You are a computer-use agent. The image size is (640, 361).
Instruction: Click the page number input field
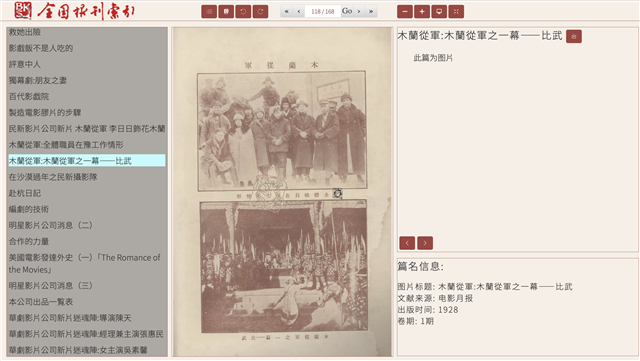click(x=322, y=11)
